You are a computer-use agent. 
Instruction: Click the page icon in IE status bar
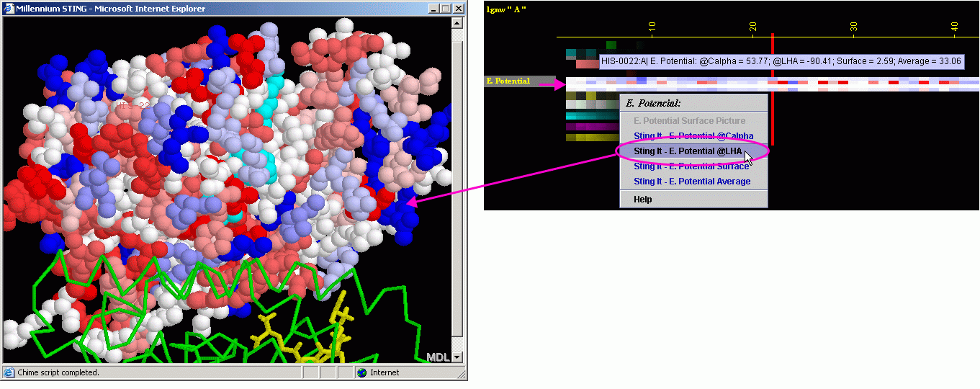tap(9, 372)
